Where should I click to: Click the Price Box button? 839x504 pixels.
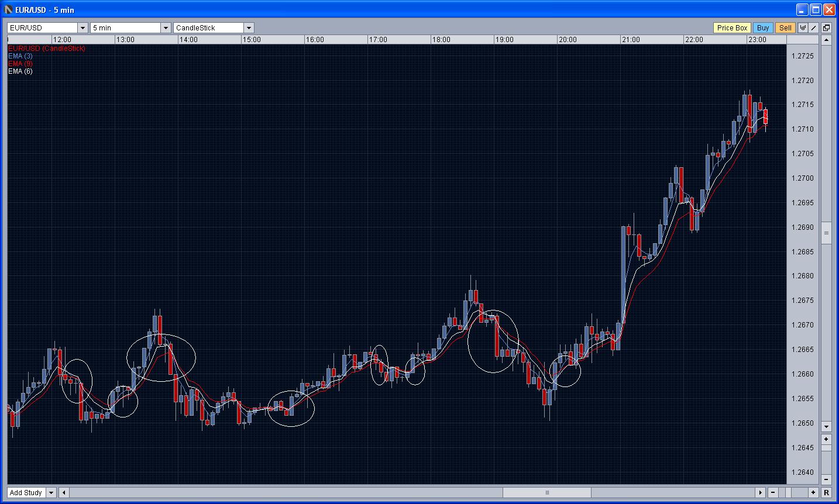tap(732, 28)
